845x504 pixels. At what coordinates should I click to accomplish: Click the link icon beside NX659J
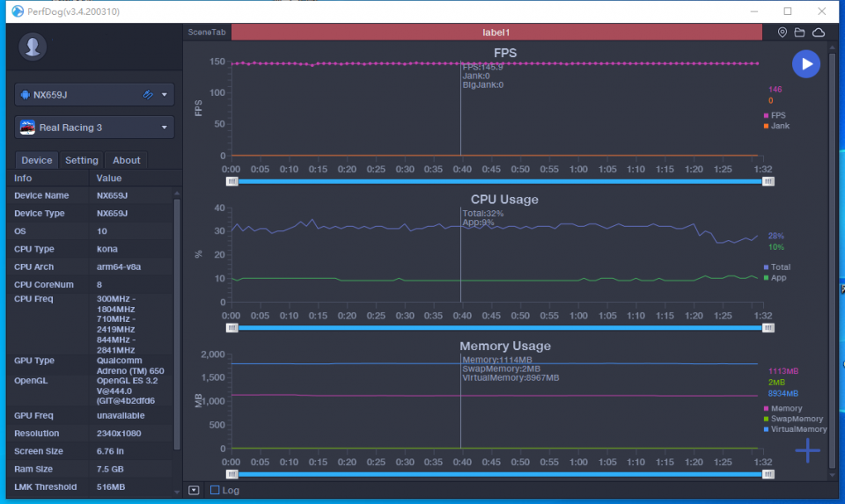point(148,95)
